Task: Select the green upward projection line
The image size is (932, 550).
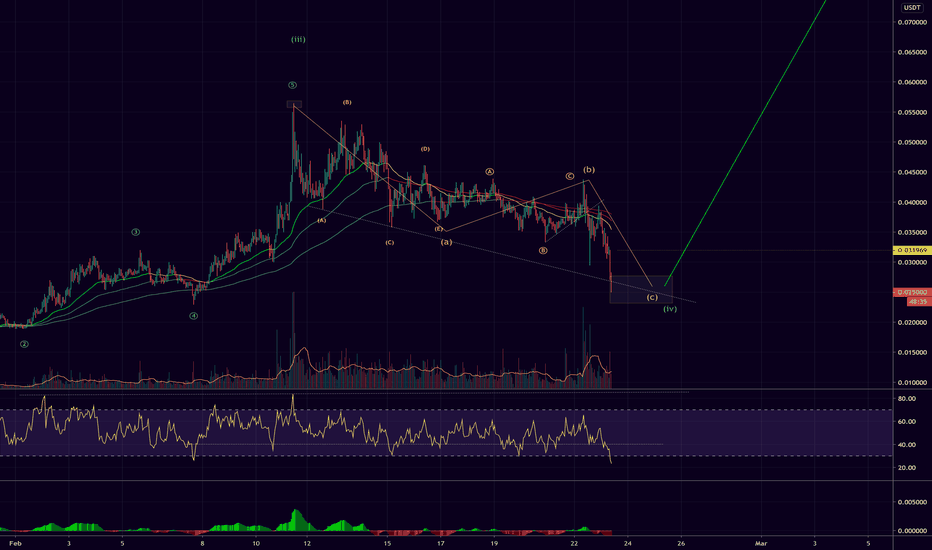Action: (745, 143)
